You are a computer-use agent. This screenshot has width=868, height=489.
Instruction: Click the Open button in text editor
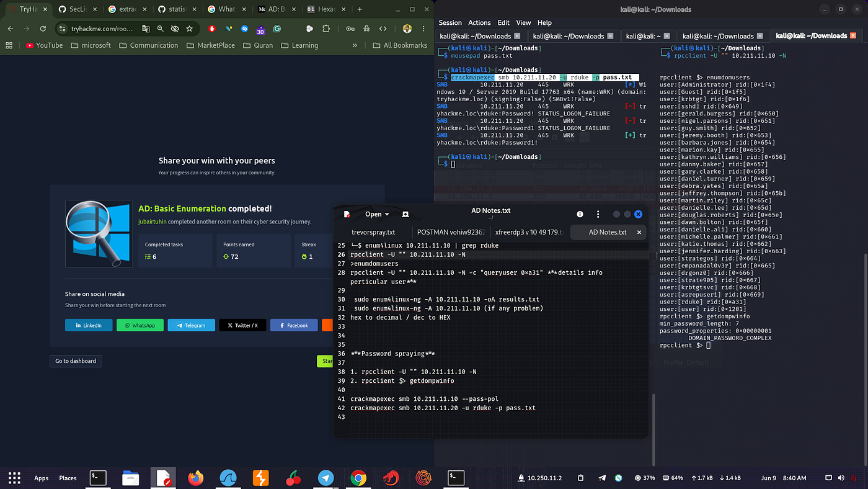(373, 214)
